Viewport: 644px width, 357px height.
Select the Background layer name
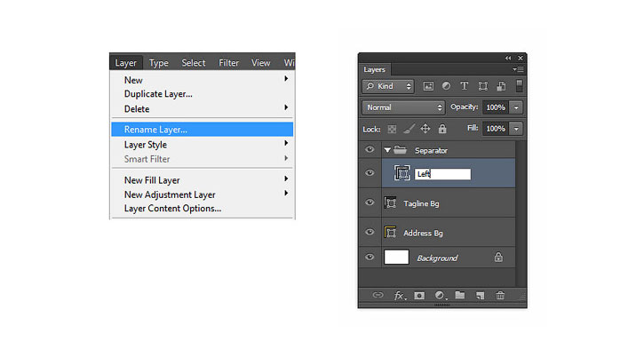(x=437, y=258)
